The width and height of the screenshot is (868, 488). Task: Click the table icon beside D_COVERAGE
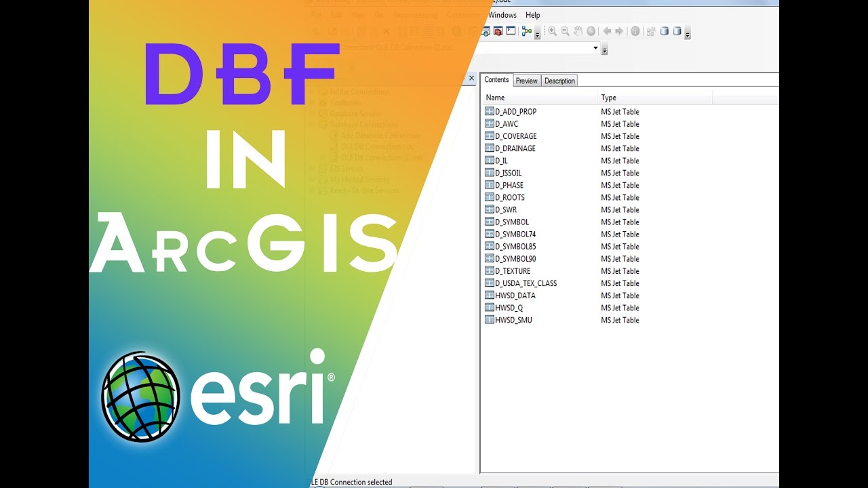490,136
